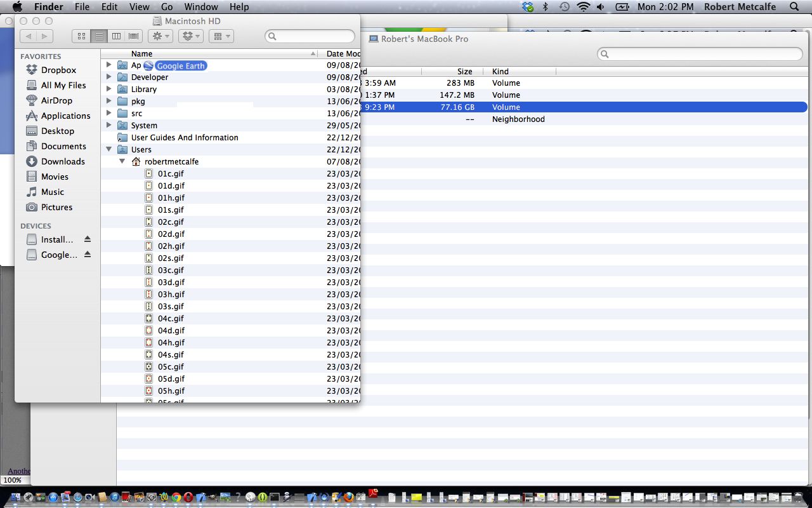Open the Go menu

(x=167, y=7)
